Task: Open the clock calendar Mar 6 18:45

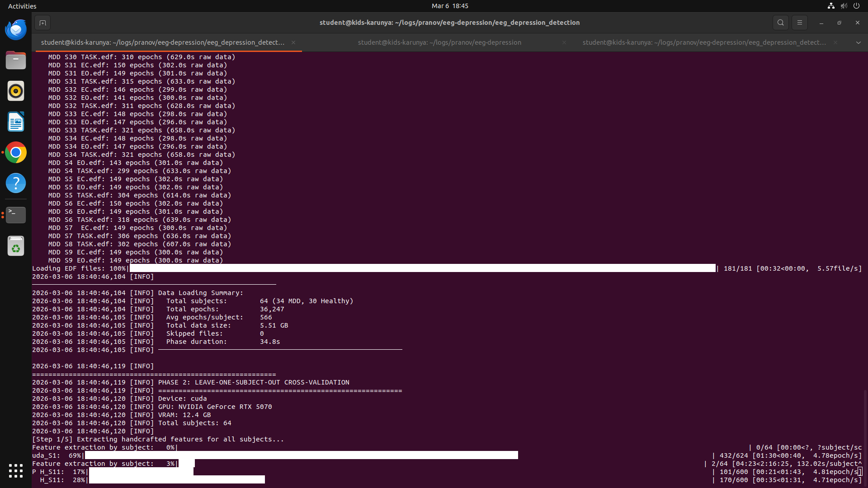Action: point(449,6)
